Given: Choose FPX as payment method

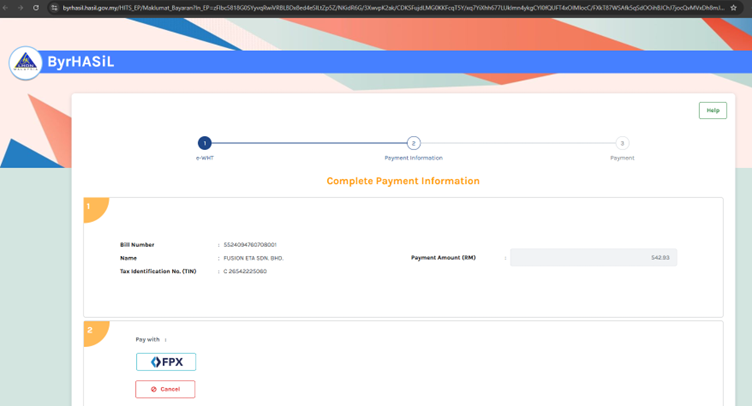Looking at the screenshot, I should click(166, 362).
